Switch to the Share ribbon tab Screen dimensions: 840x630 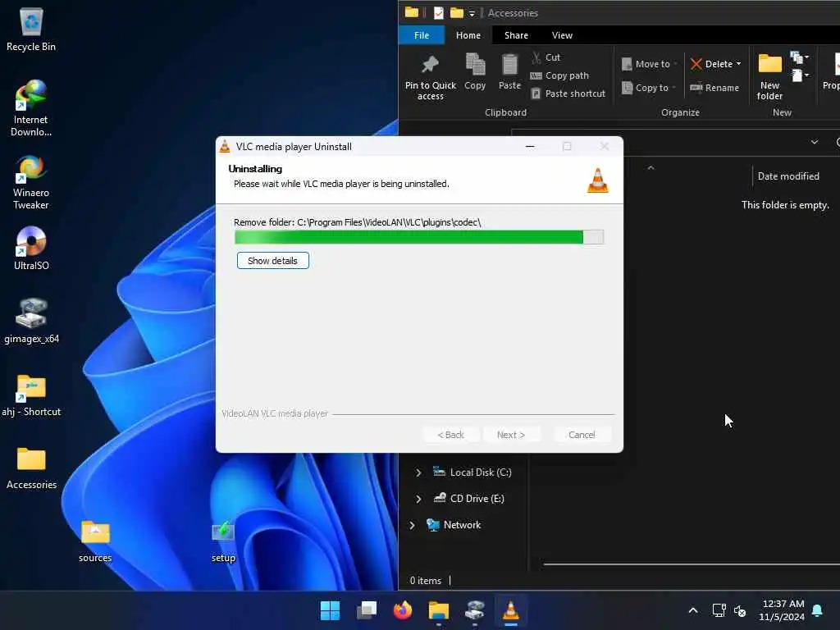[516, 35]
